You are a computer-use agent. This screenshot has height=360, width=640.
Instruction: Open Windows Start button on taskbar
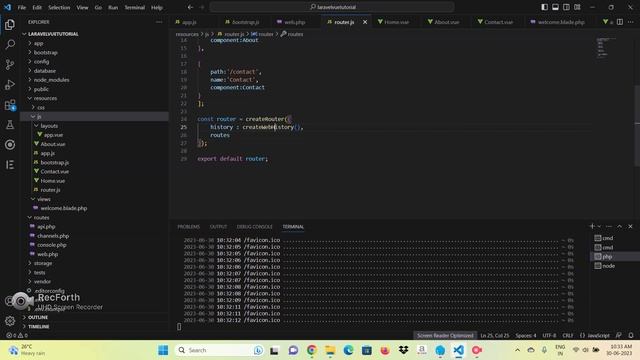coord(163,350)
